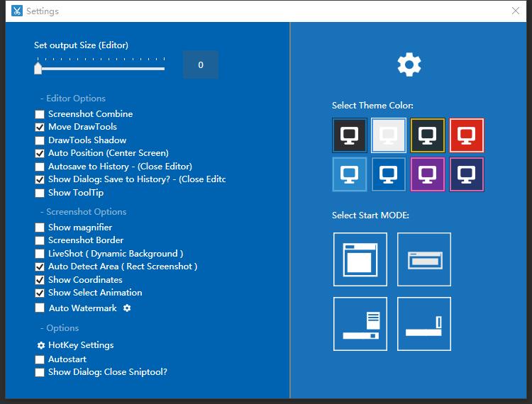Image resolution: width=532 pixels, height=404 pixels.
Task: Select the bar with side panel start mode
Action: point(360,324)
